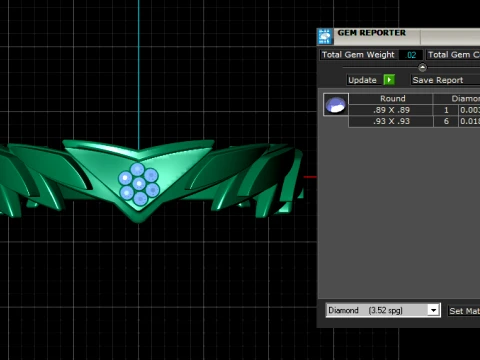Click the Set Mat button
This screenshot has width=480, height=360.
tap(464, 311)
